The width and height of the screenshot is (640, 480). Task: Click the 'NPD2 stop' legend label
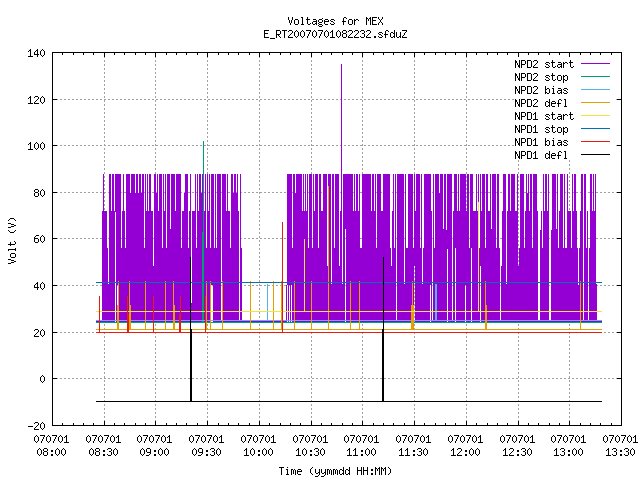click(x=541, y=77)
